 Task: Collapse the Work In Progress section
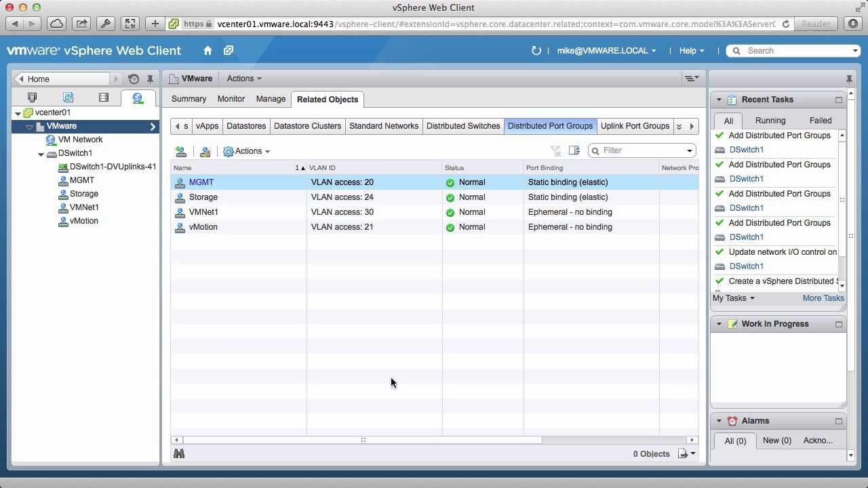coord(719,324)
